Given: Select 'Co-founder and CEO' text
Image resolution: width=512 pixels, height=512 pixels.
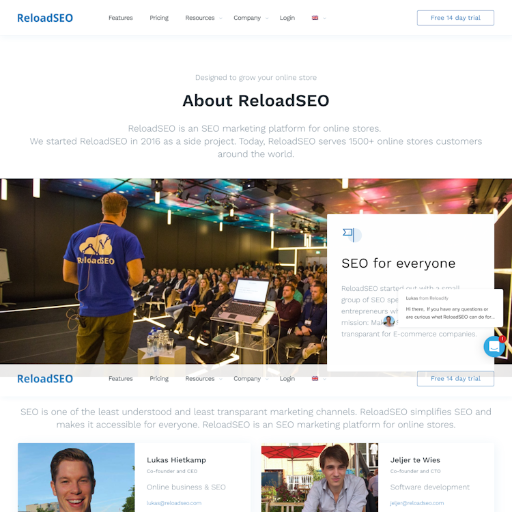Looking at the screenshot, I should (x=172, y=471).
